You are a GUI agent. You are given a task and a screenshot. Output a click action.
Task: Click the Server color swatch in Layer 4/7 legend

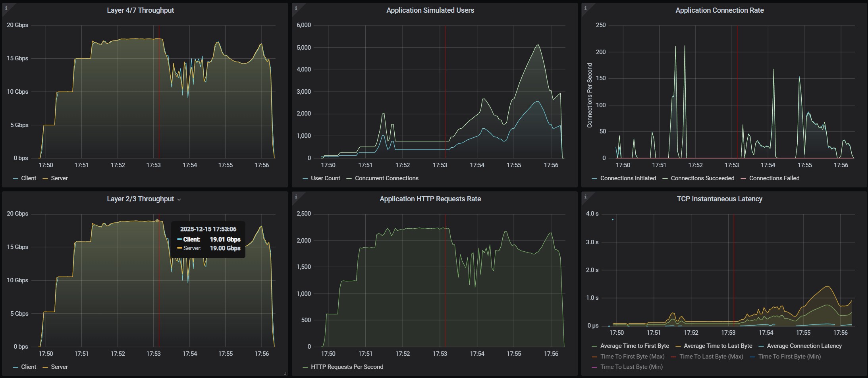(45, 179)
